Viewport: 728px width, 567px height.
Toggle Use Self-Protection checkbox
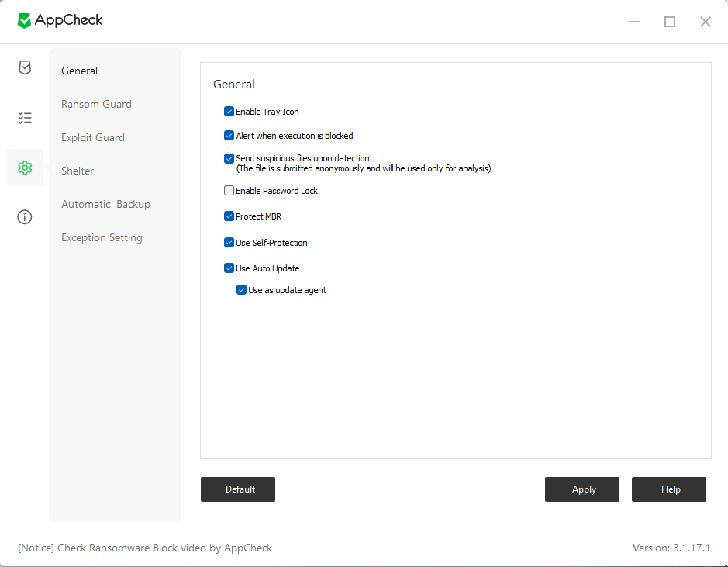point(229,243)
